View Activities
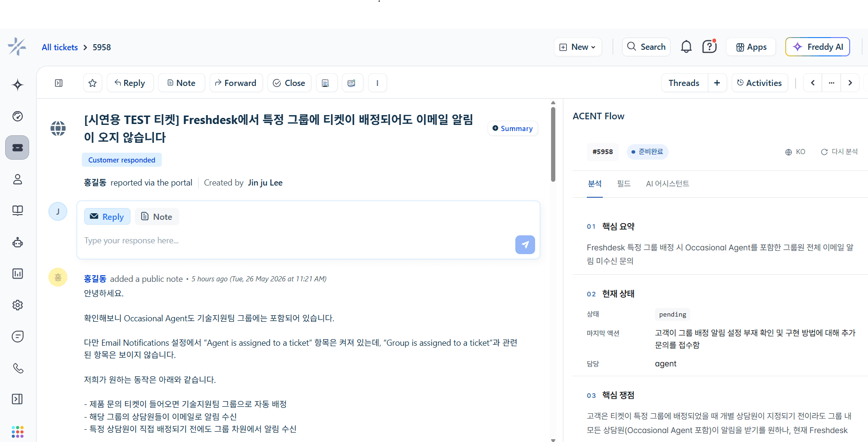The image size is (868, 442). coord(759,83)
